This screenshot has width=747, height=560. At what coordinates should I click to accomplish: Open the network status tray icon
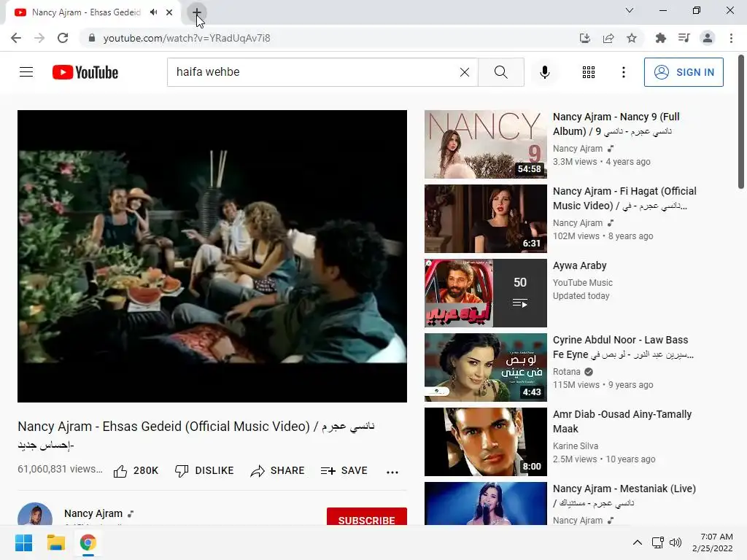[x=658, y=542]
